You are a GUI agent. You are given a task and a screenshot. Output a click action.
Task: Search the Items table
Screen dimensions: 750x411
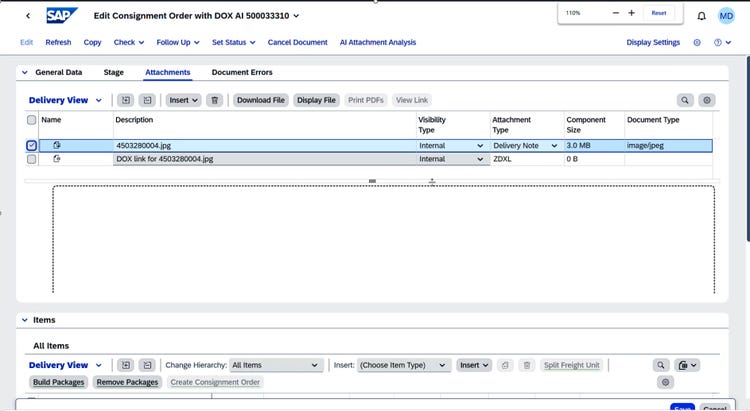coord(661,365)
